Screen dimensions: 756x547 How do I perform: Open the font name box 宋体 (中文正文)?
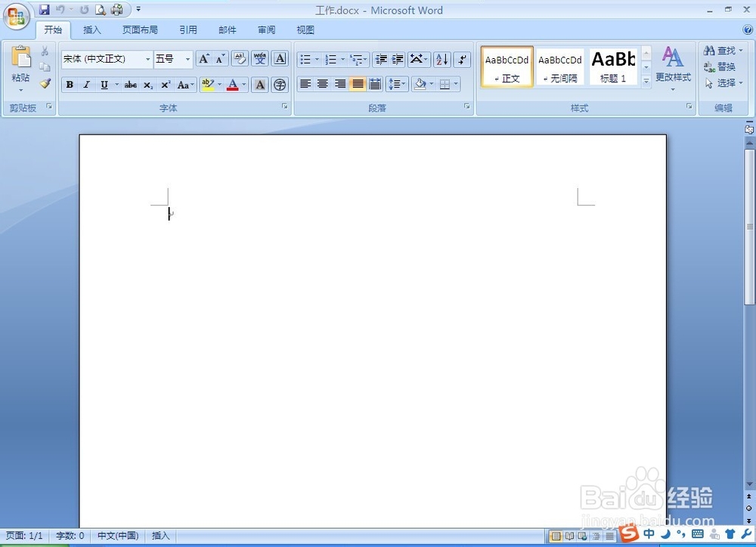coord(107,59)
